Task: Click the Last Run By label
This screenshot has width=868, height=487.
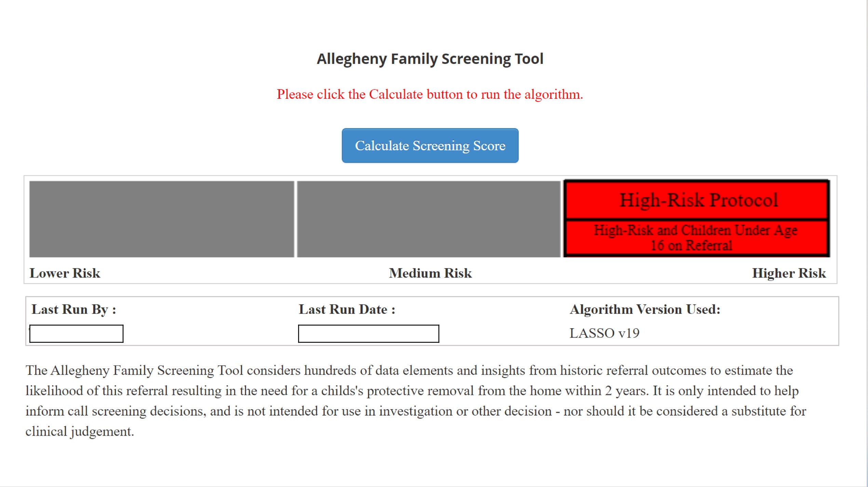Action: [74, 309]
